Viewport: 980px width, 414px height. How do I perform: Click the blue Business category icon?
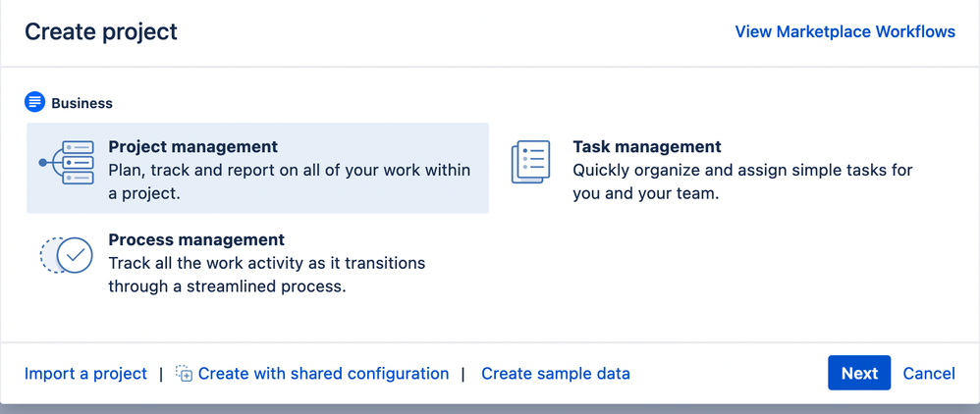tap(35, 102)
